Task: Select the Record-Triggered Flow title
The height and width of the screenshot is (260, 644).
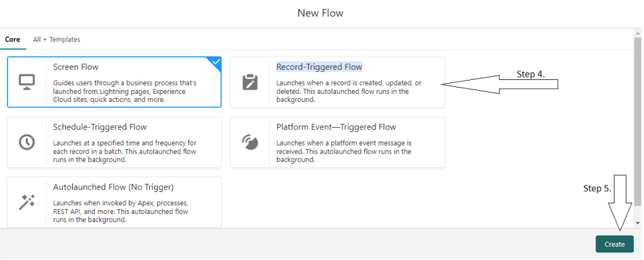Action: point(319,67)
